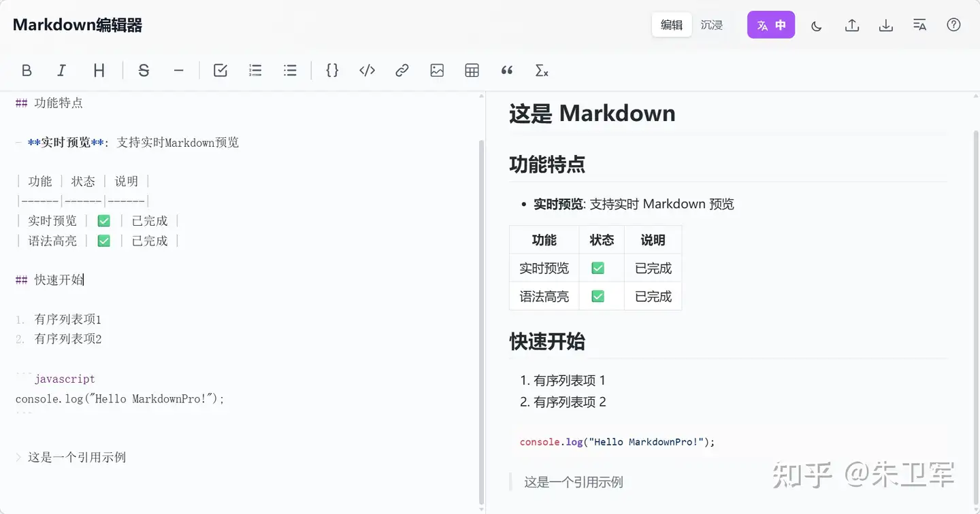Click the javascript code fence line
Image resolution: width=980 pixels, height=514 pixels.
pyautogui.click(x=55, y=379)
